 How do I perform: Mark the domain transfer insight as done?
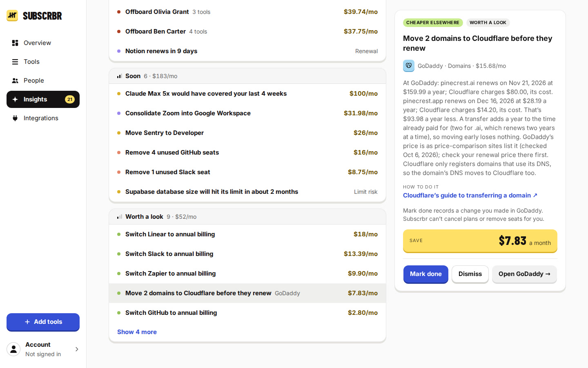(426, 274)
